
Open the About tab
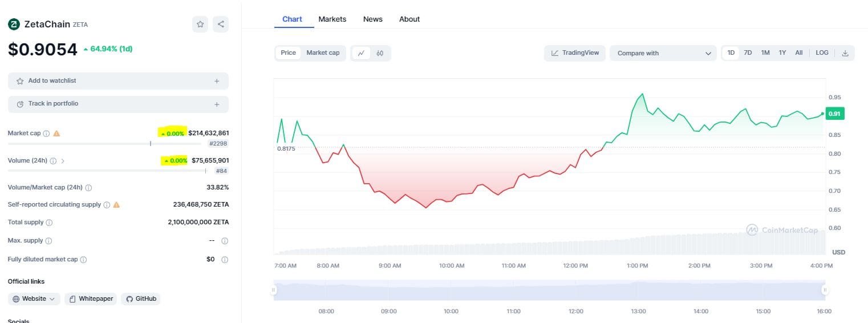409,19
